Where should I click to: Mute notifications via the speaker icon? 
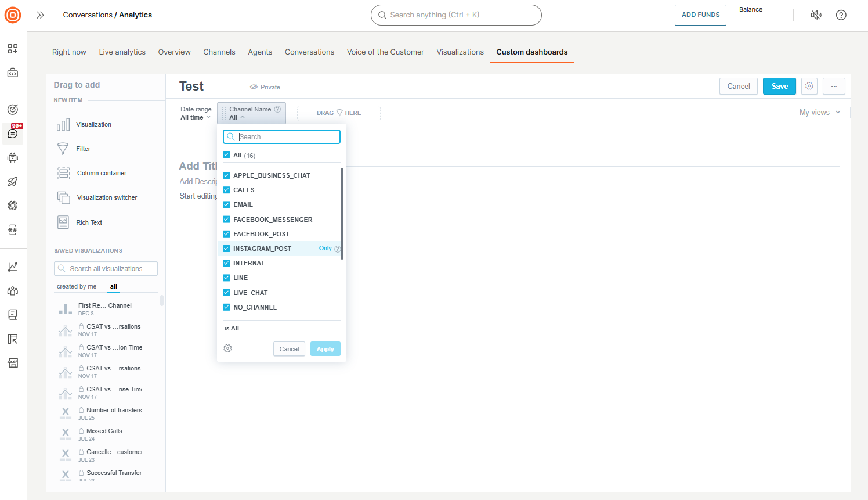(x=816, y=15)
